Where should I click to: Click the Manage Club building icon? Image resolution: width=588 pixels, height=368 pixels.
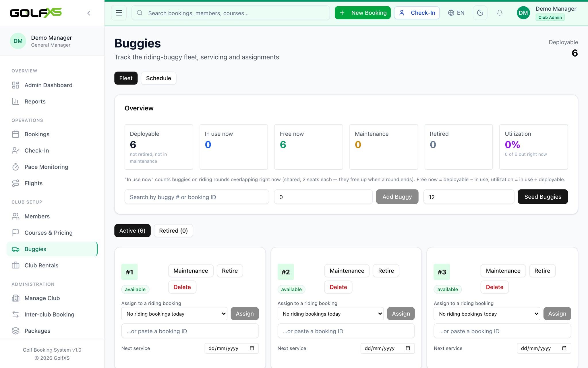click(16, 298)
